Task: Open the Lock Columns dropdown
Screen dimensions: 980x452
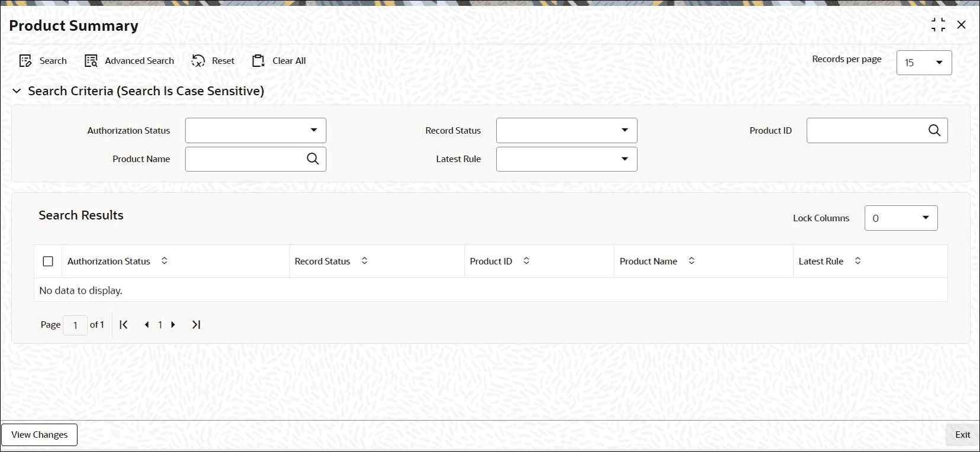Action: click(x=901, y=218)
